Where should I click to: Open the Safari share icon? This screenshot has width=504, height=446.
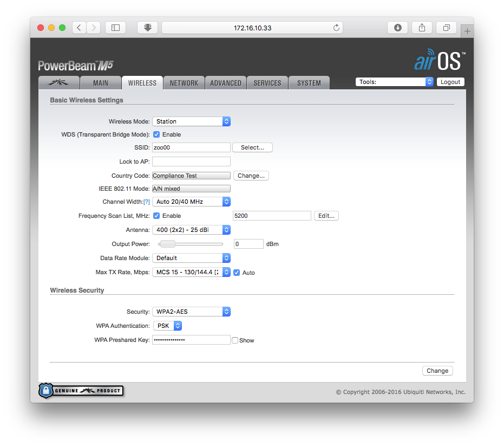click(422, 28)
